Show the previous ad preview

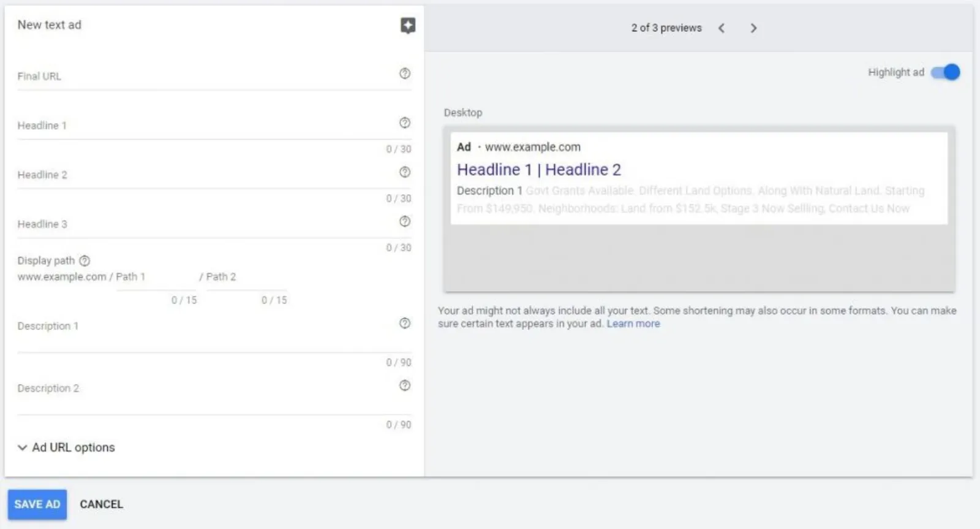tap(722, 28)
